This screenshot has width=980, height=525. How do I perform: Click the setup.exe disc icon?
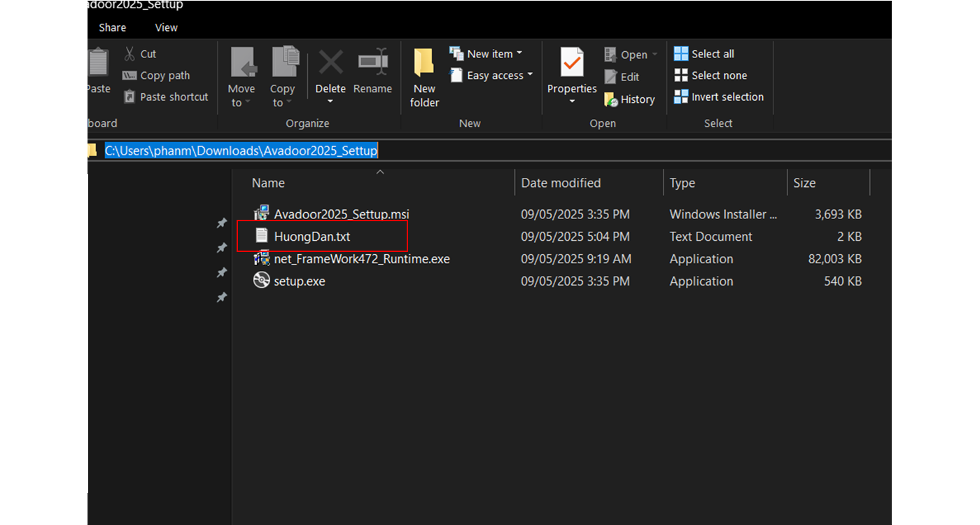tap(262, 281)
